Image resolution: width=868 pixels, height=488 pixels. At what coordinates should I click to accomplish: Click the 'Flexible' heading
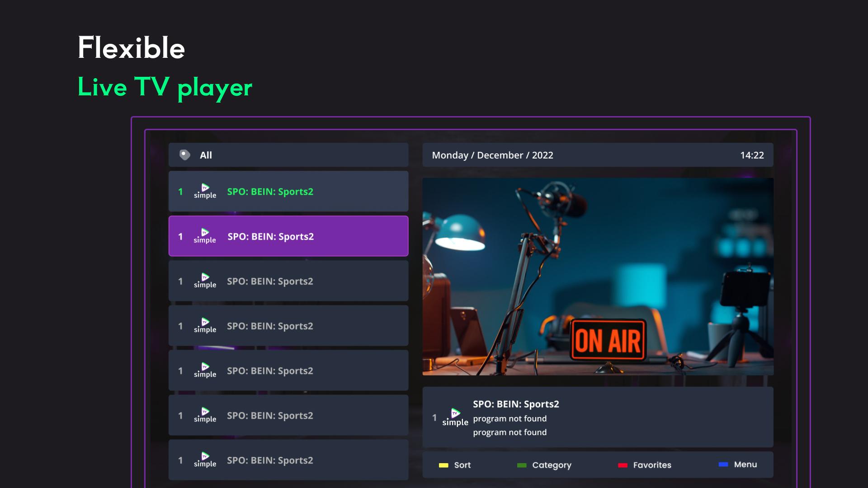point(131,48)
